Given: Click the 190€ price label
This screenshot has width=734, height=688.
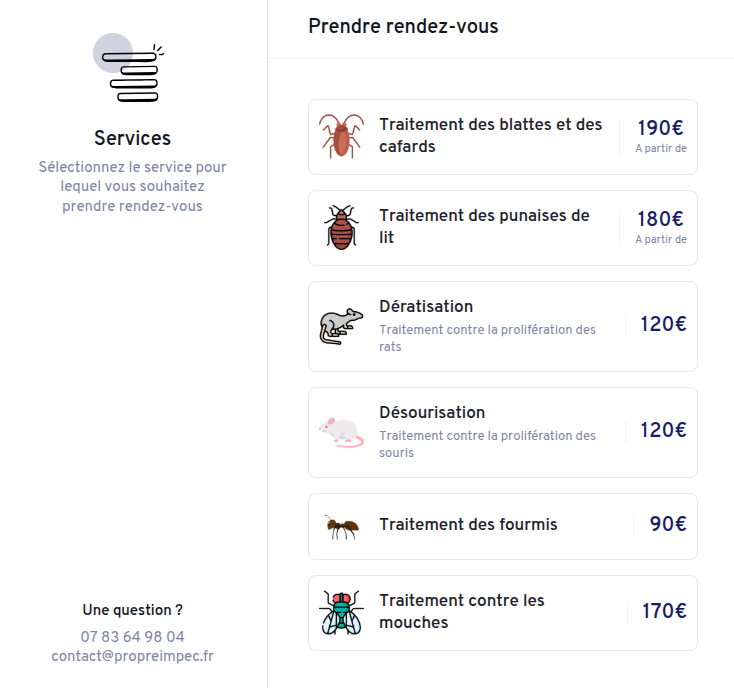Looking at the screenshot, I should [660, 128].
